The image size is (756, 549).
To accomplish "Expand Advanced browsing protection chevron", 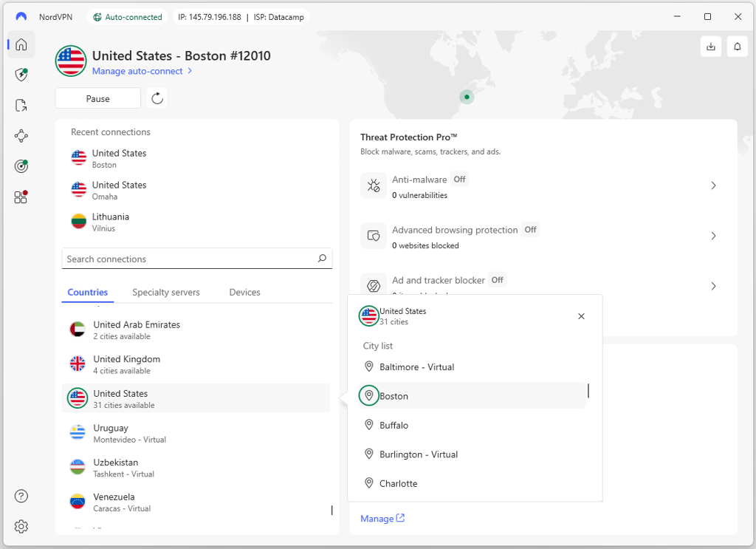I will [x=714, y=236].
